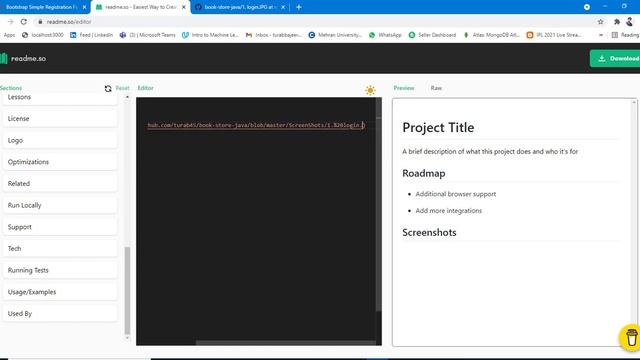Switch to the book-store-java GitHub tab
The height and width of the screenshot is (360, 640).
point(240,7)
